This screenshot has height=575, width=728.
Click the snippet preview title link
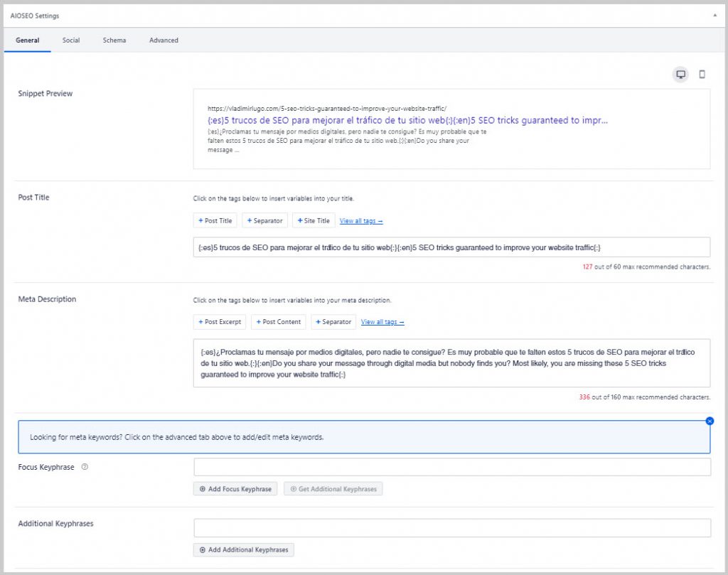(x=407, y=121)
